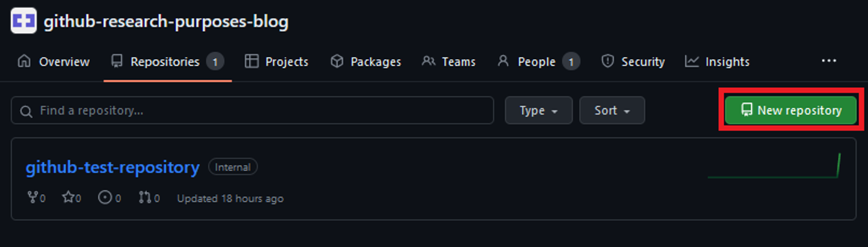Open the Packages tab
The image size is (868, 247).
pyautogui.click(x=366, y=62)
